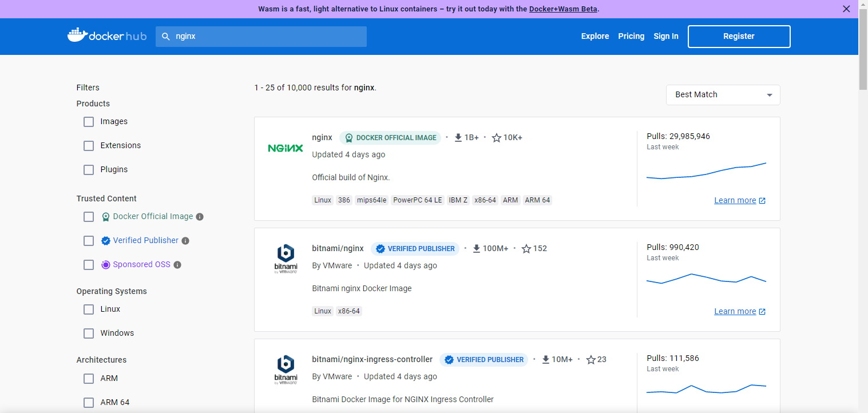Click the download icon on bitnami/nginx card
Viewport: 868px width, 413px height.
point(477,248)
